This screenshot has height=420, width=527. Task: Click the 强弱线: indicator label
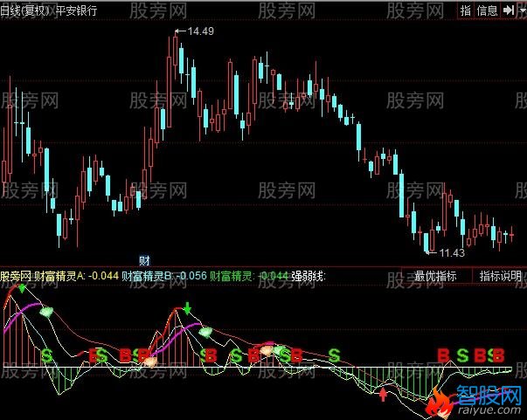pos(309,276)
